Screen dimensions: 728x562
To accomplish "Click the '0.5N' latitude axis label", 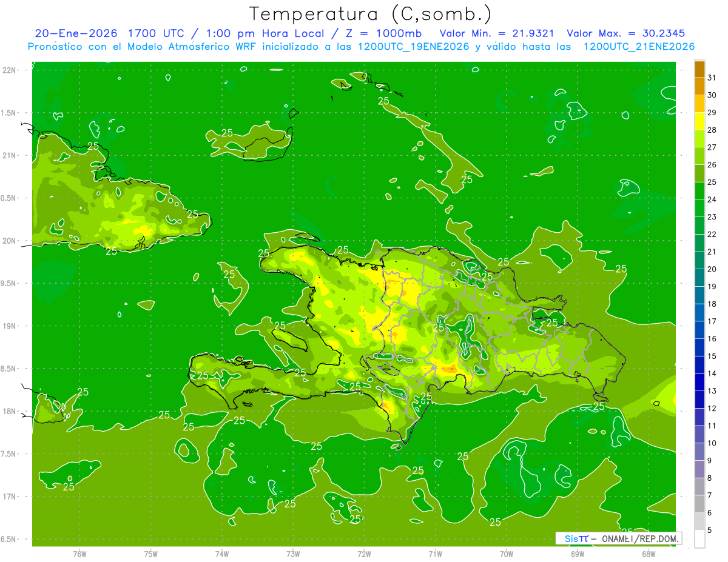I will pyautogui.click(x=9, y=198).
